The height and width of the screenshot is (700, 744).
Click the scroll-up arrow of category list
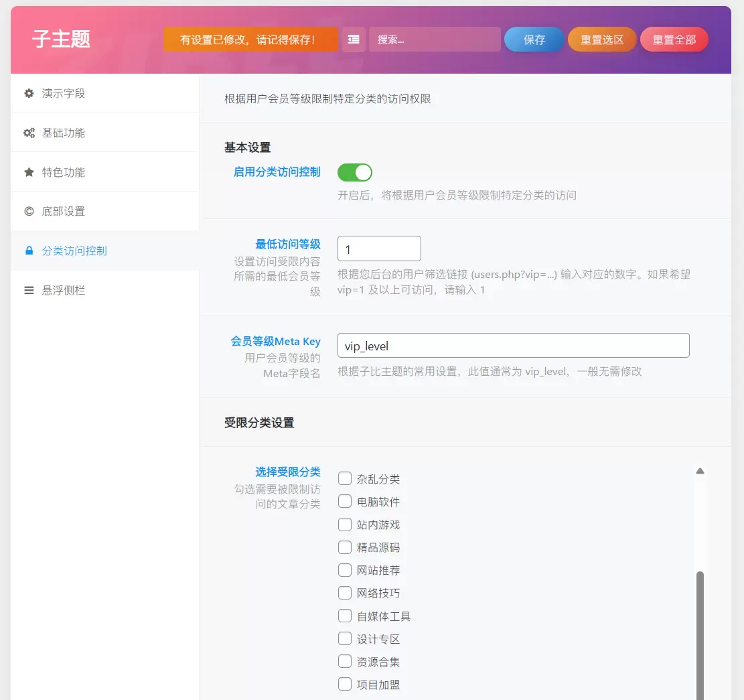pos(700,472)
